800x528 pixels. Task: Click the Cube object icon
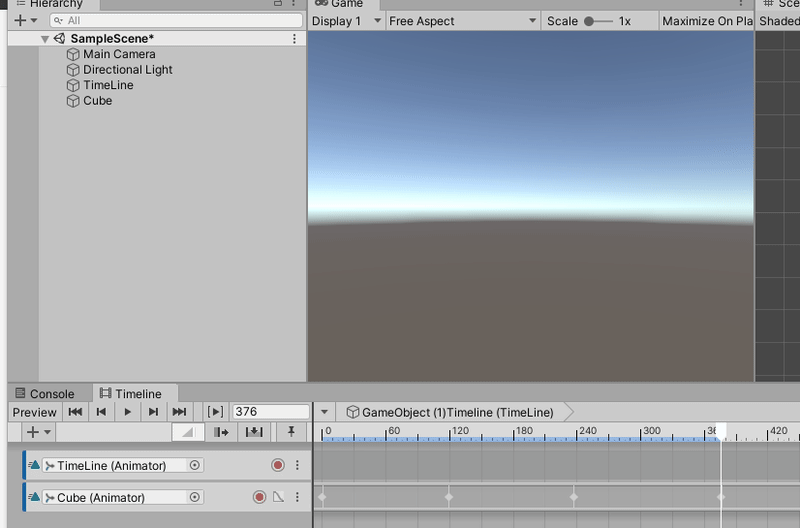73,100
